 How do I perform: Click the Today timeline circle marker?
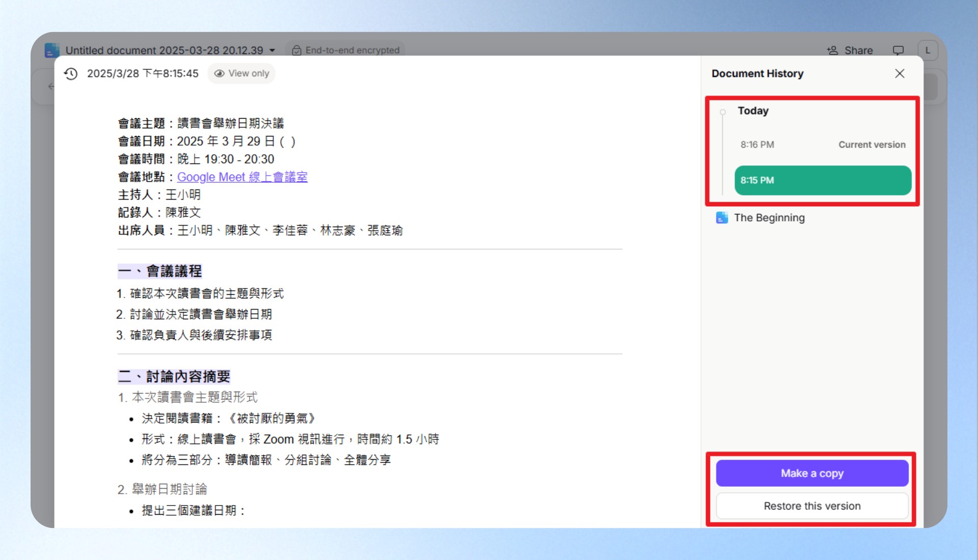pyautogui.click(x=723, y=112)
